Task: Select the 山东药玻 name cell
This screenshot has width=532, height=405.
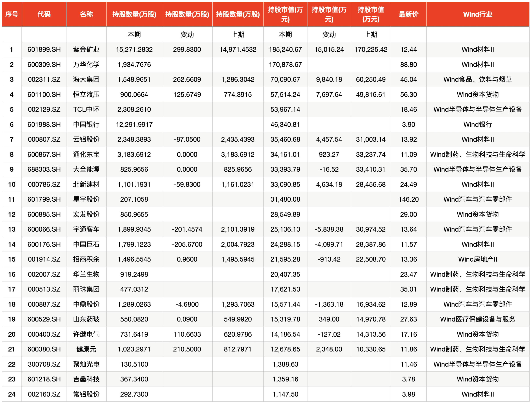Action: (86, 320)
